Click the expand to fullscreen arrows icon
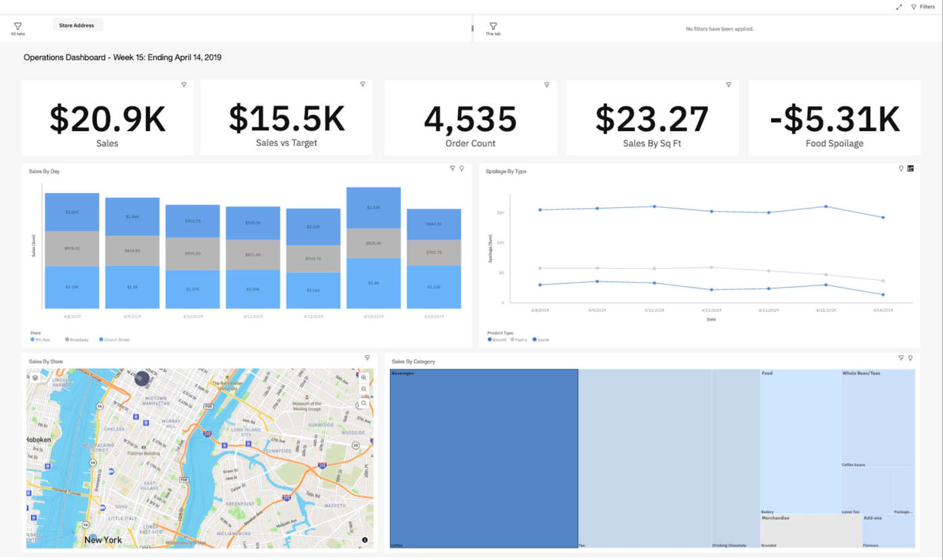The image size is (943, 560). tap(899, 7)
